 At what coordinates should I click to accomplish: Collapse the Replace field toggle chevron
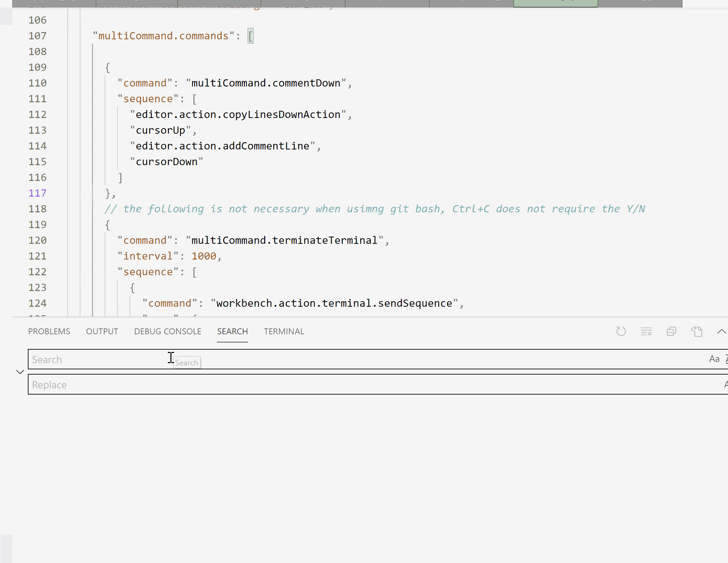[x=20, y=372]
